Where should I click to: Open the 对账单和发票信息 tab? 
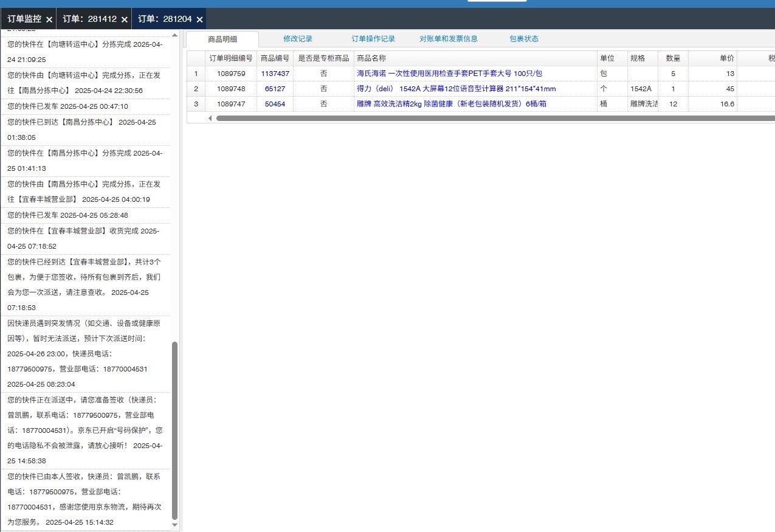click(449, 39)
